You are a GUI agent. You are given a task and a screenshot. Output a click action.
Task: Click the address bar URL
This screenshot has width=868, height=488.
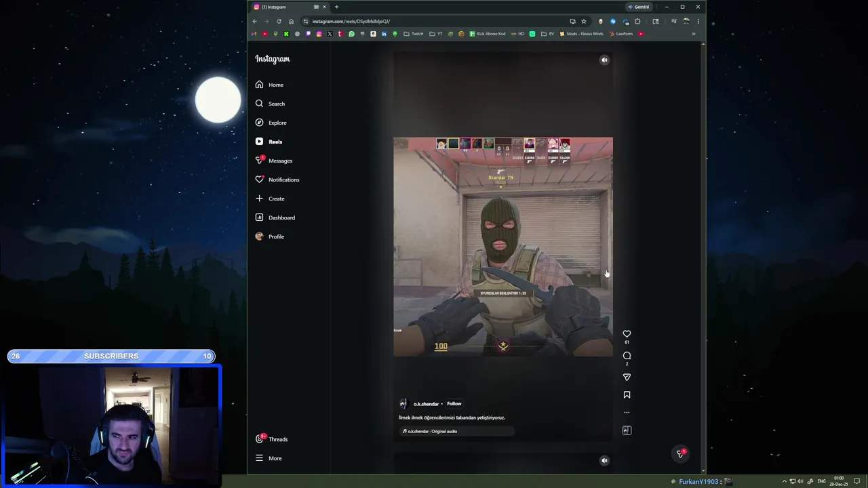351,21
